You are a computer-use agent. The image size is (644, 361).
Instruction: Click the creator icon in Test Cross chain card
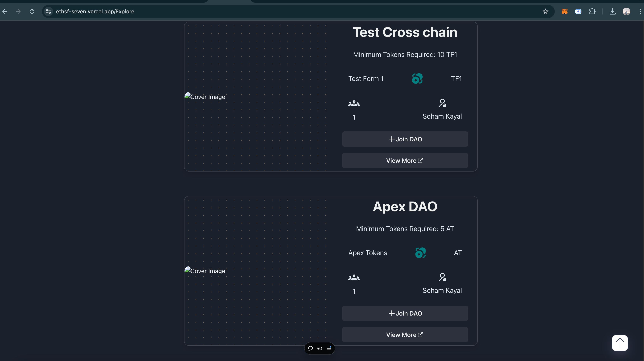pyautogui.click(x=443, y=103)
